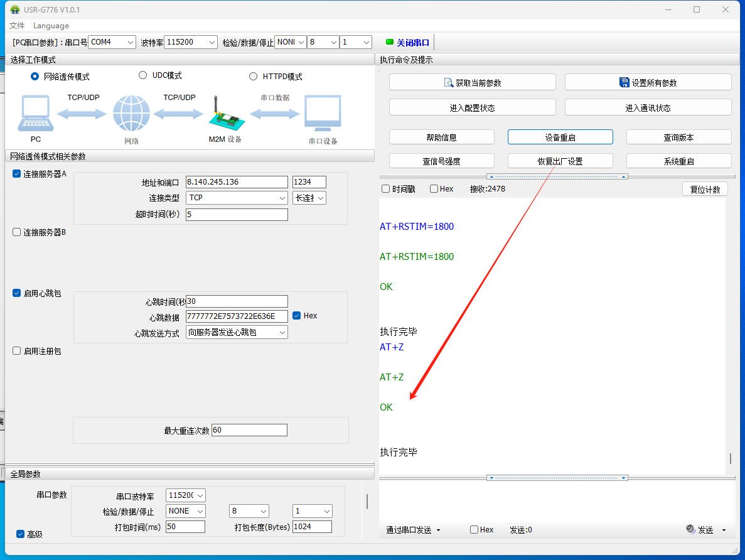Click the green 关闭串口 indicator button

pyautogui.click(x=407, y=43)
